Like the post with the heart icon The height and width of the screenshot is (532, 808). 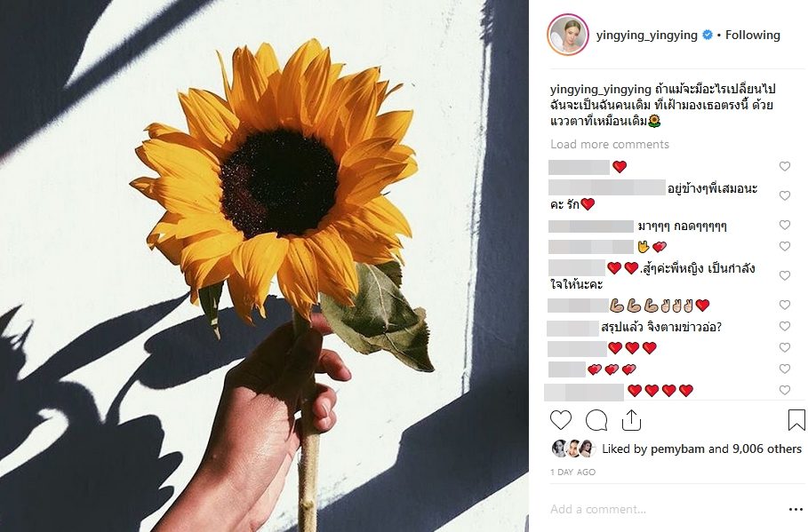coord(561,420)
